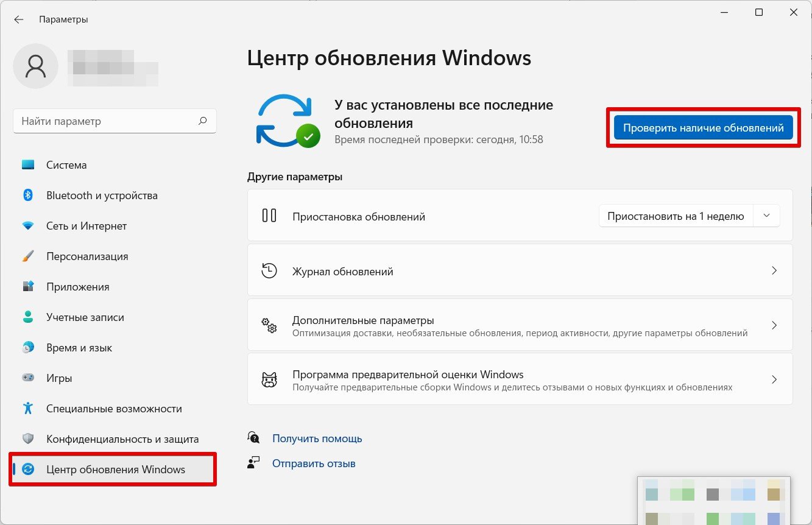Screen dimensions: 812x525
Task: Go to Сеть и Интернет
Action: click(x=115, y=226)
